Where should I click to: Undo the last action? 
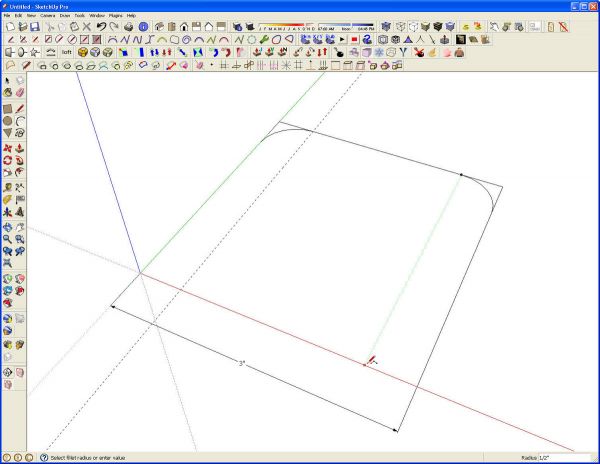(101, 26)
